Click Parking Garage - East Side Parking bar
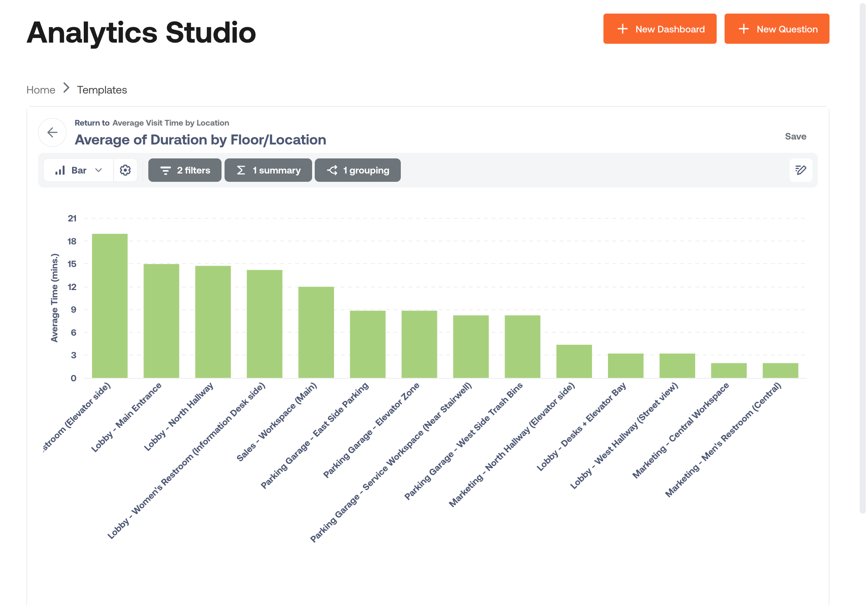 click(x=368, y=344)
